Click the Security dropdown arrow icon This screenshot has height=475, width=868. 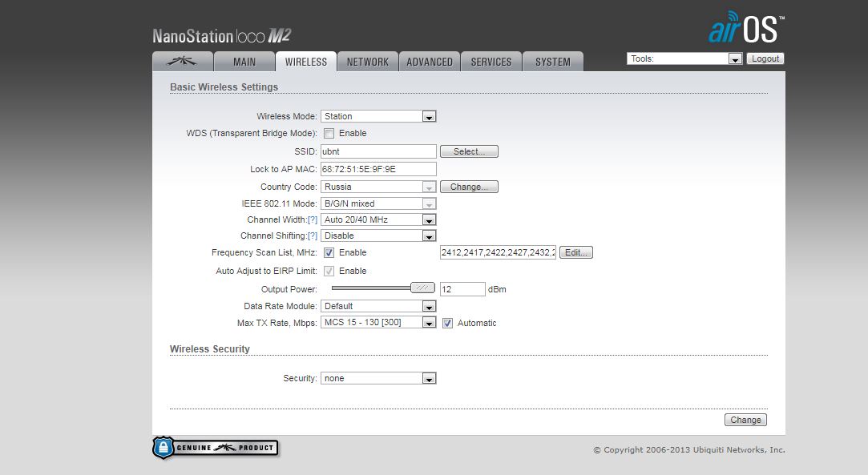click(x=429, y=379)
